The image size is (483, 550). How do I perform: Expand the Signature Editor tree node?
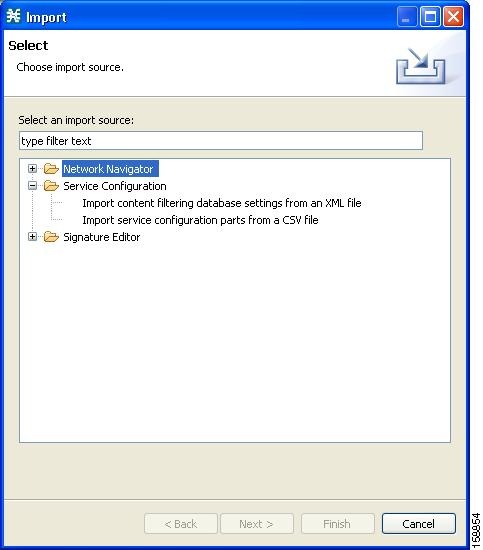32,237
